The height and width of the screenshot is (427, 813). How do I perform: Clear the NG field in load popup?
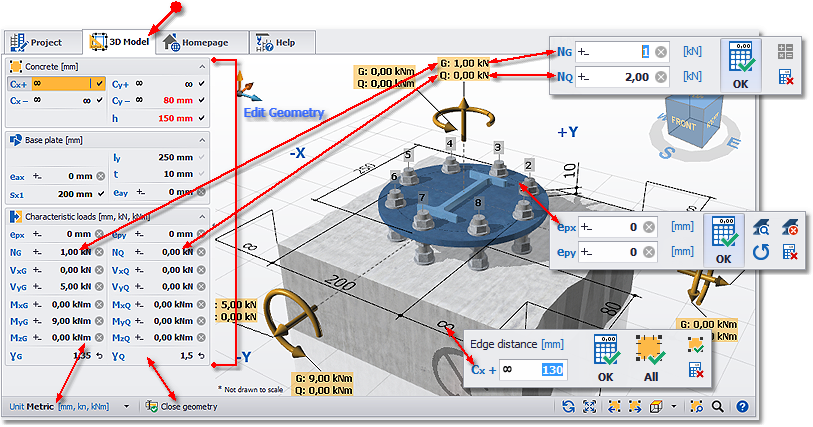661,52
